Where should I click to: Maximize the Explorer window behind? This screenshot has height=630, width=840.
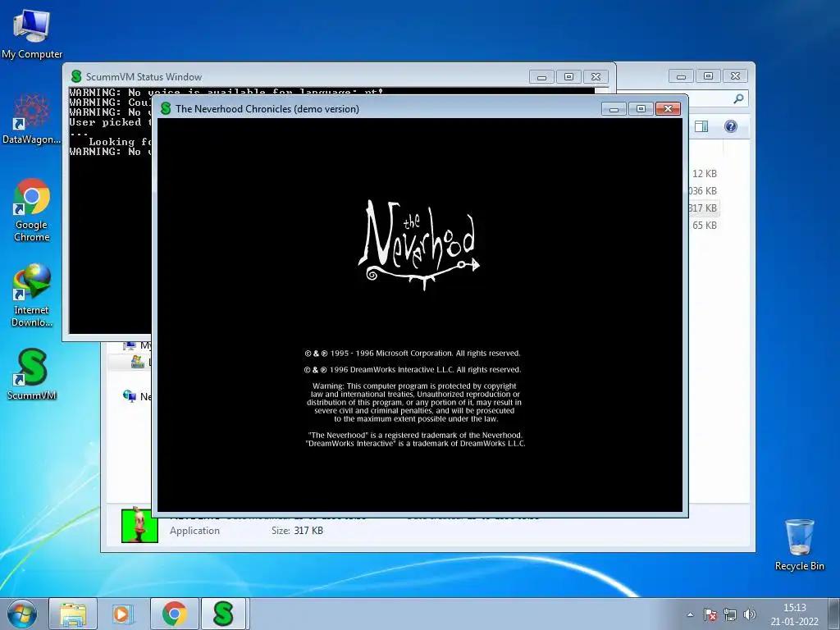pos(708,76)
